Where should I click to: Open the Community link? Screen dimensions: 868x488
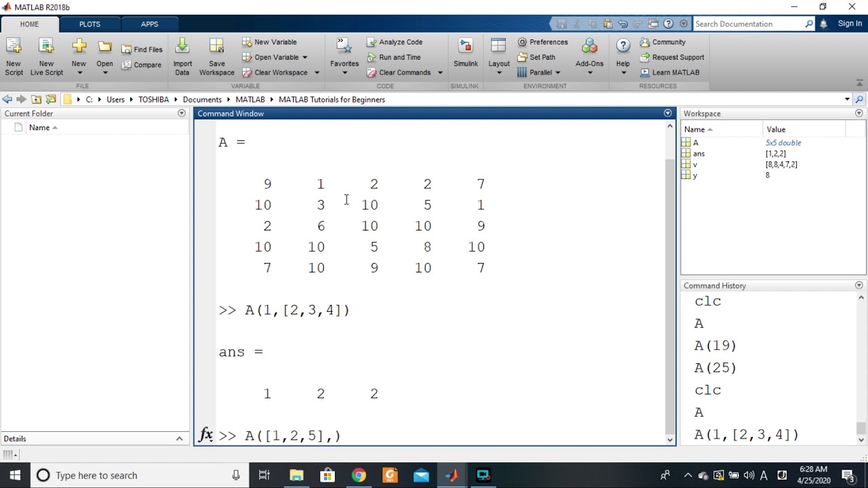pyautogui.click(x=663, y=42)
